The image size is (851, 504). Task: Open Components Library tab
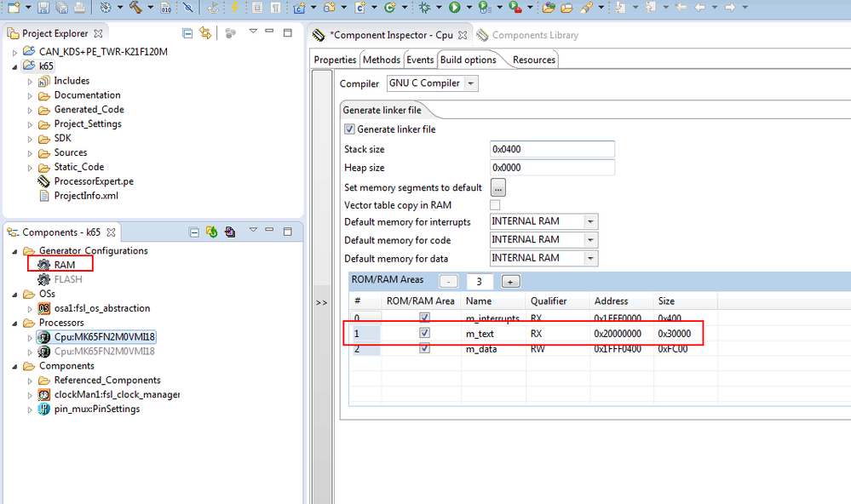click(x=528, y=35)
